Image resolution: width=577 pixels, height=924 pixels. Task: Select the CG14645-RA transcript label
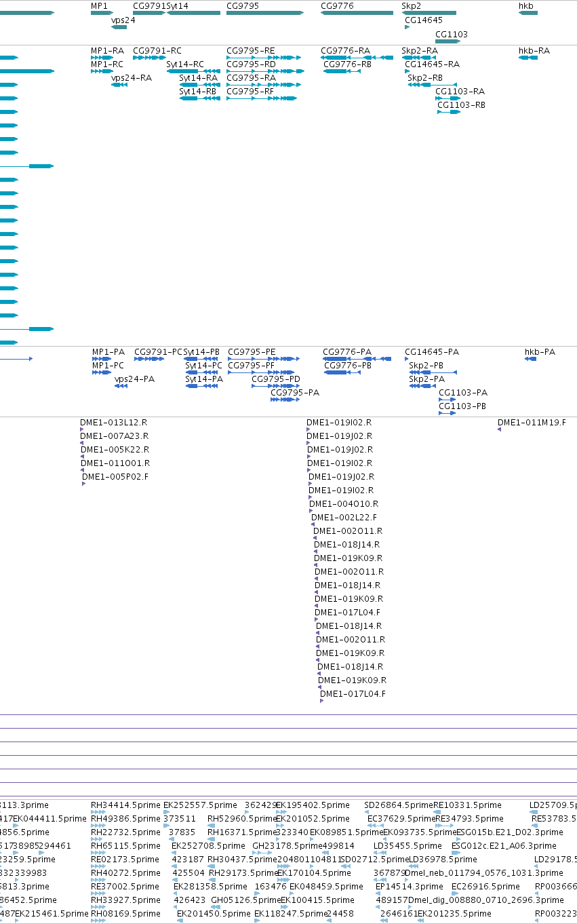pos(432,64)
